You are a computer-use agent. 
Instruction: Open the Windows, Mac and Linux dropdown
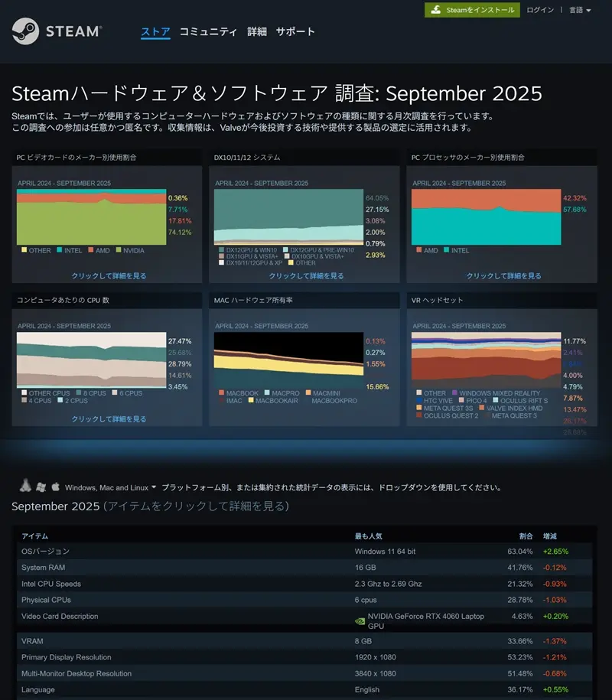tap(110, 487)
